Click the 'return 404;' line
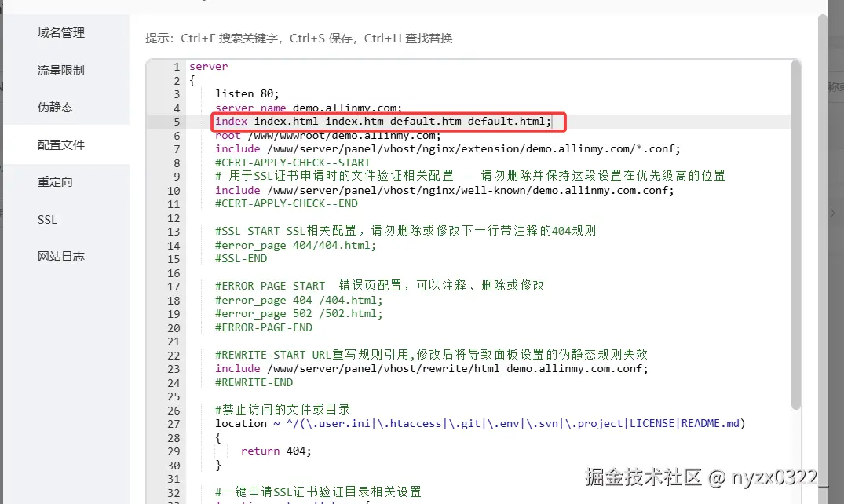 click(x=276, y=451)
